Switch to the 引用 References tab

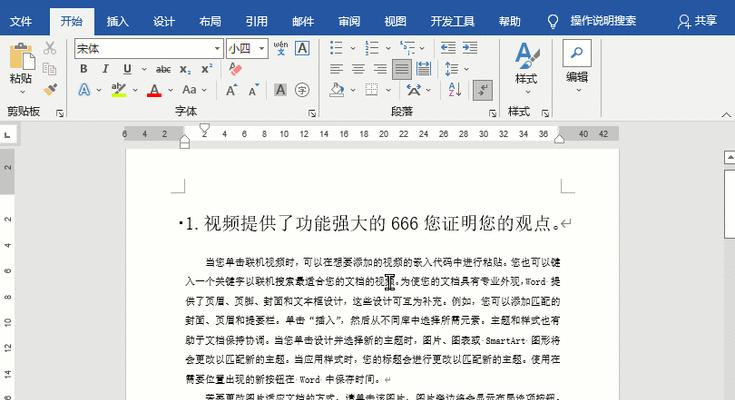pyautogui.click(x=256, y=22)
